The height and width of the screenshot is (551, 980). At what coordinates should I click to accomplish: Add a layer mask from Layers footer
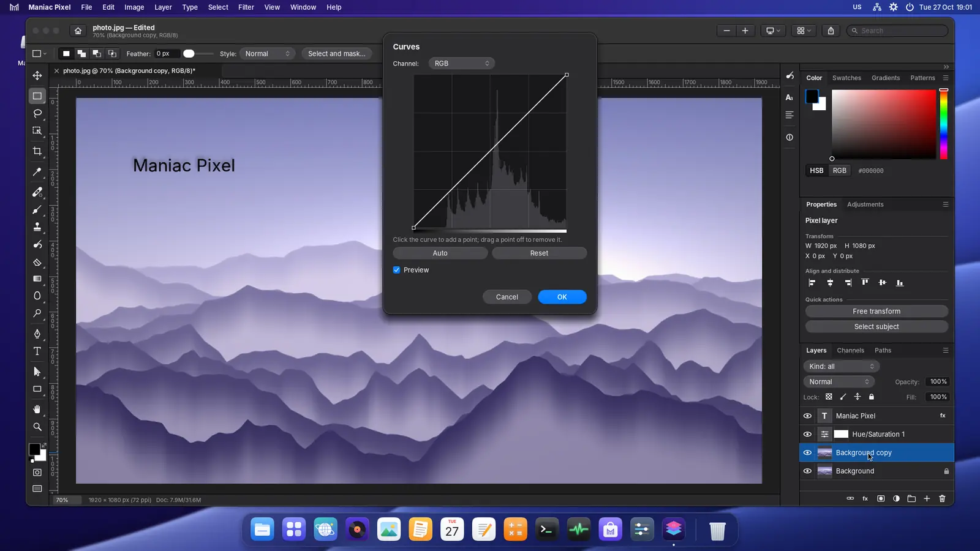(881, 498)
